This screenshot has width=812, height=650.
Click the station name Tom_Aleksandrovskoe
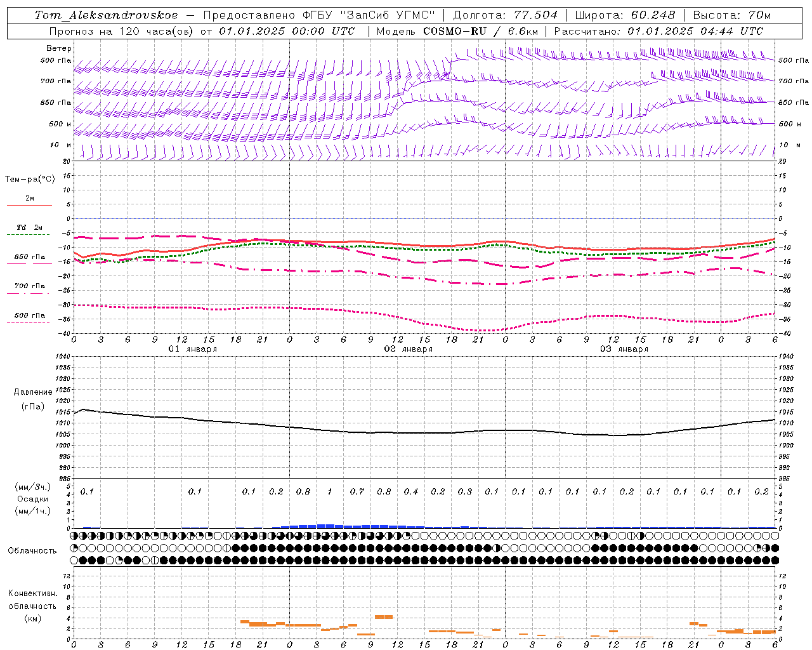click(x=107, y=15)
